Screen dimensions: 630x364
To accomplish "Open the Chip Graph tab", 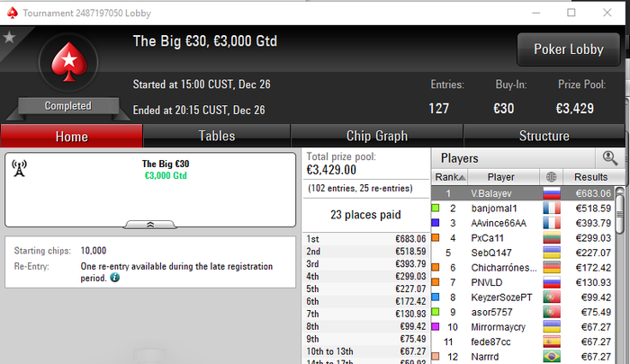I will 377,136.
